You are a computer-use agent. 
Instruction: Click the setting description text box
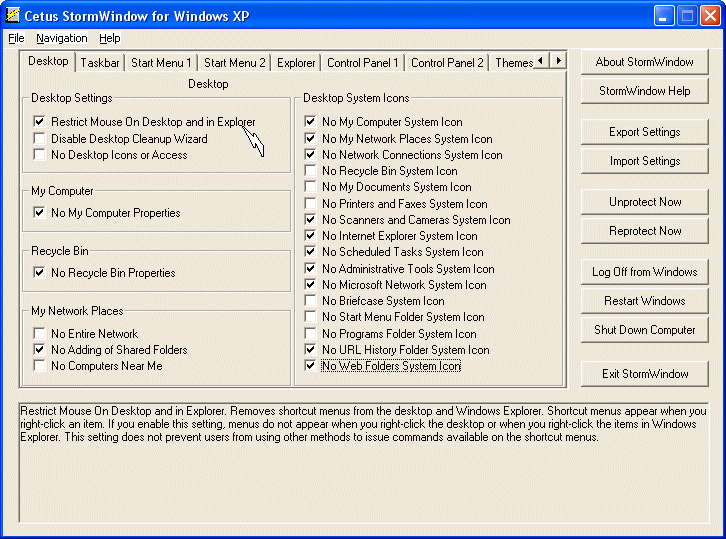364,463
